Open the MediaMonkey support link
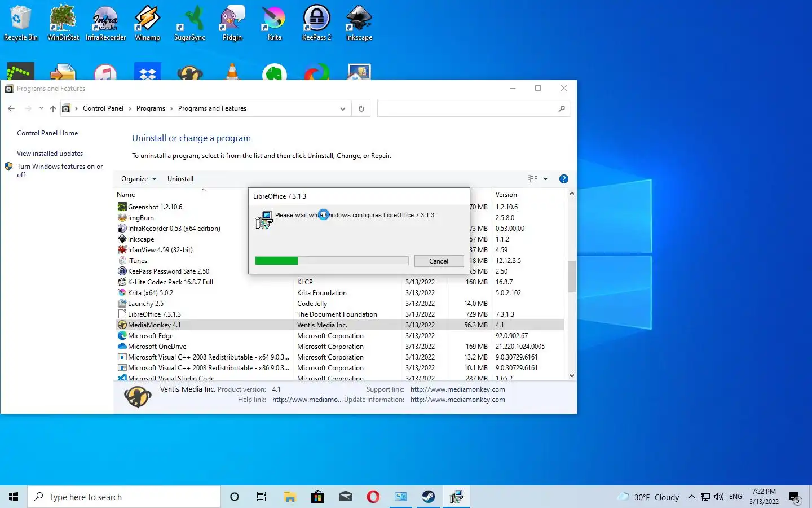The width and height of the screenshot is (812, 508). click(x=458, y=389)
